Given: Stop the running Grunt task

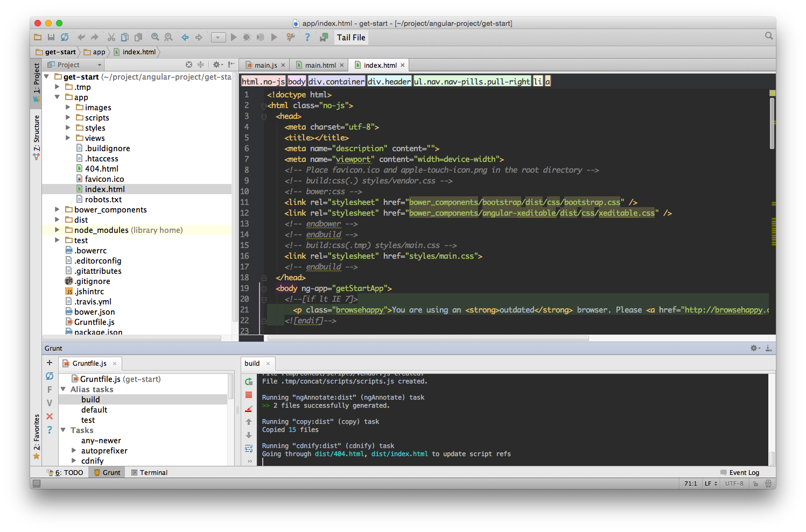Looking at the screenshot, I should coord(249,395).
